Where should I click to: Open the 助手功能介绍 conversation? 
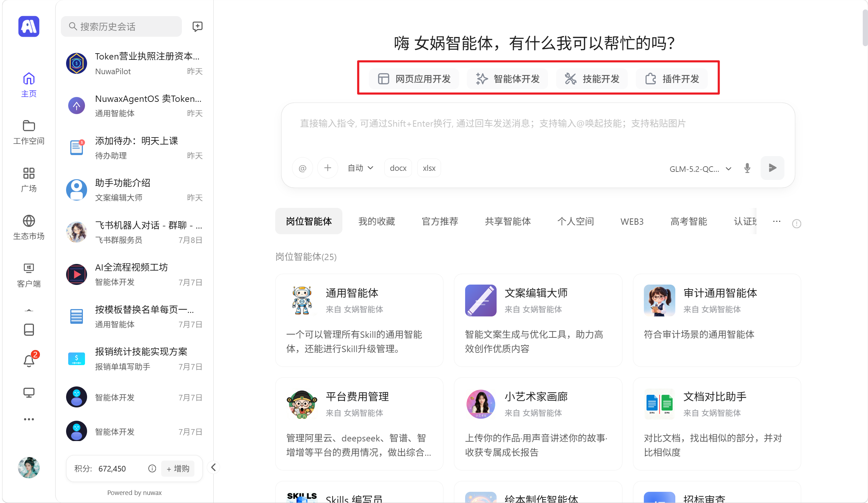(x=134, y=190)
